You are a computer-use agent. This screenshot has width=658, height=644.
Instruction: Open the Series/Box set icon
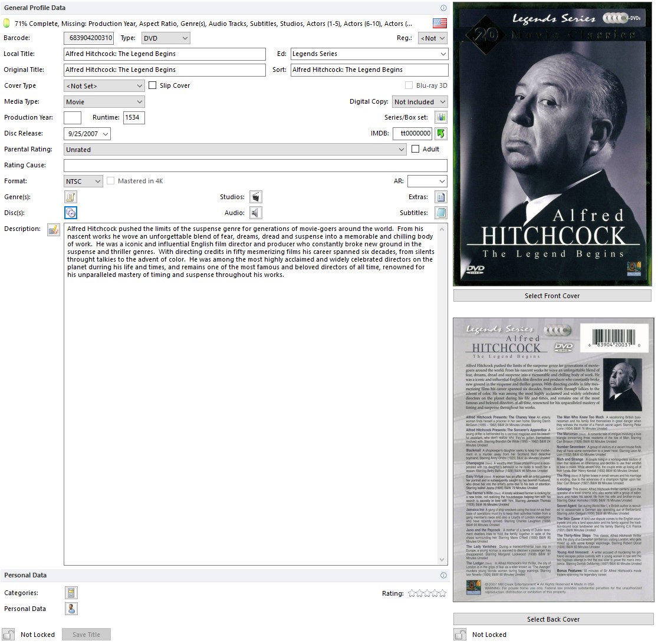[x=441, y=117]
